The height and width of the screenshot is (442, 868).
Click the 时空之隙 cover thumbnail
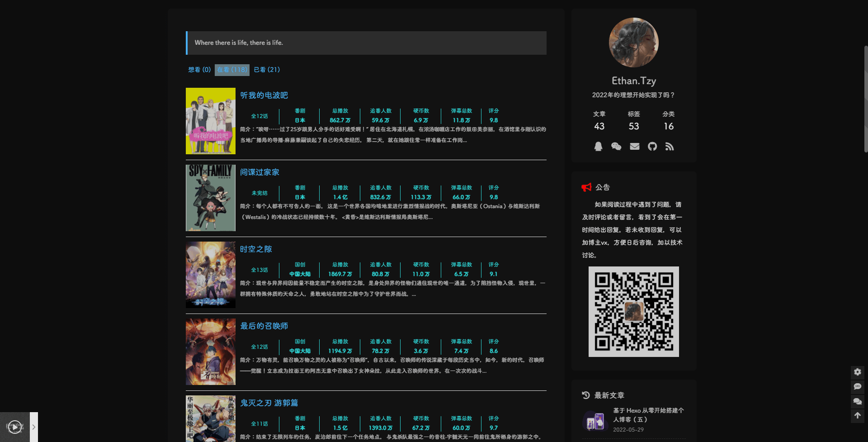[211, 275]
